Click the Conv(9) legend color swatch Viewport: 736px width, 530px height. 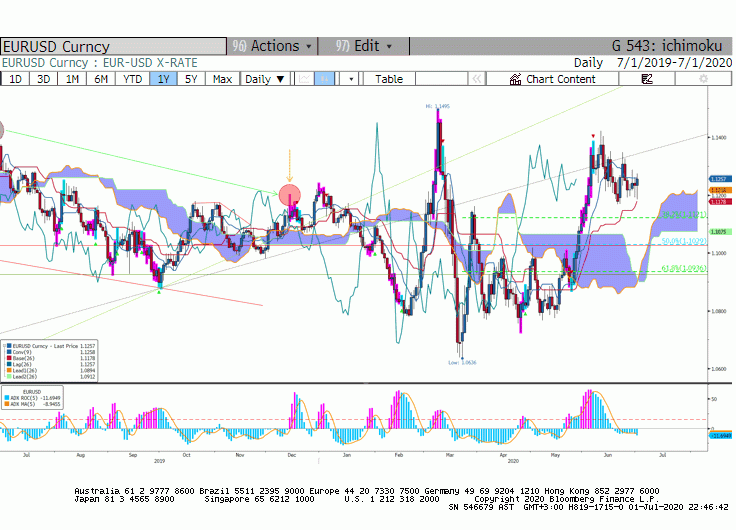pos(9,352)
